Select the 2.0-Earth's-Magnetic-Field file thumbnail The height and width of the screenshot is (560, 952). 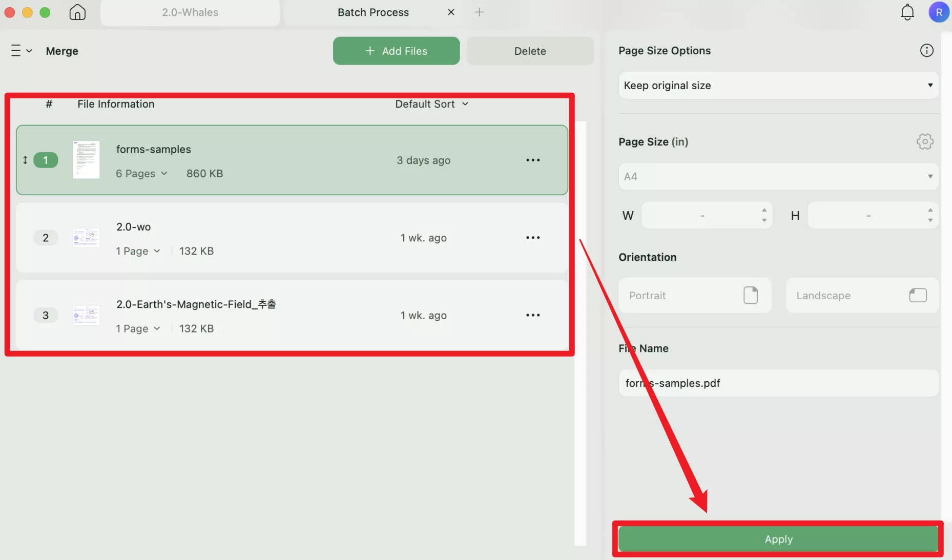(x=86, y=315)
